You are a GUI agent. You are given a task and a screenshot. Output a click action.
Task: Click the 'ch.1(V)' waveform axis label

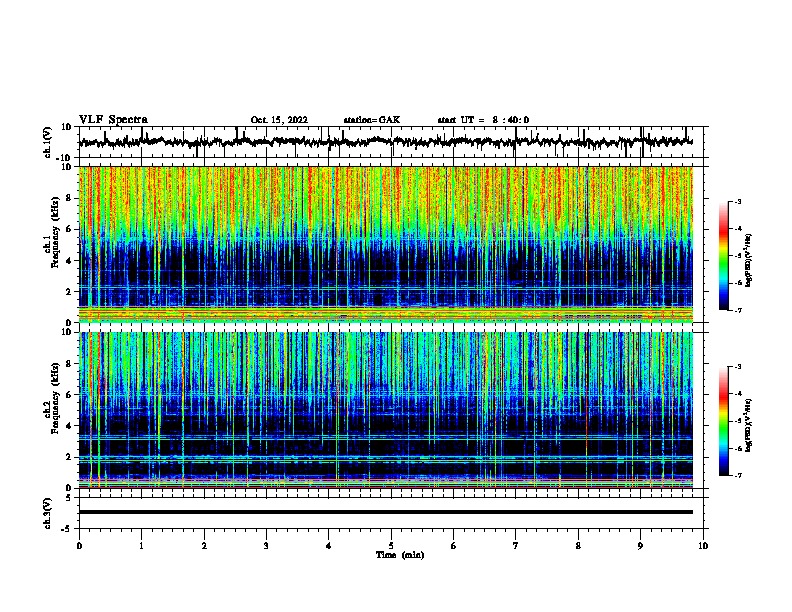coord(48,142)
